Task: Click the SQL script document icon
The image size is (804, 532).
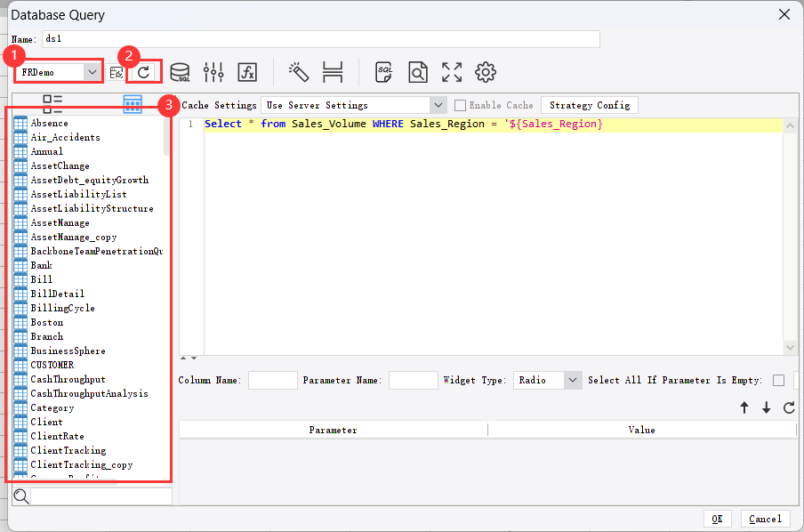Action: point(383,72)
